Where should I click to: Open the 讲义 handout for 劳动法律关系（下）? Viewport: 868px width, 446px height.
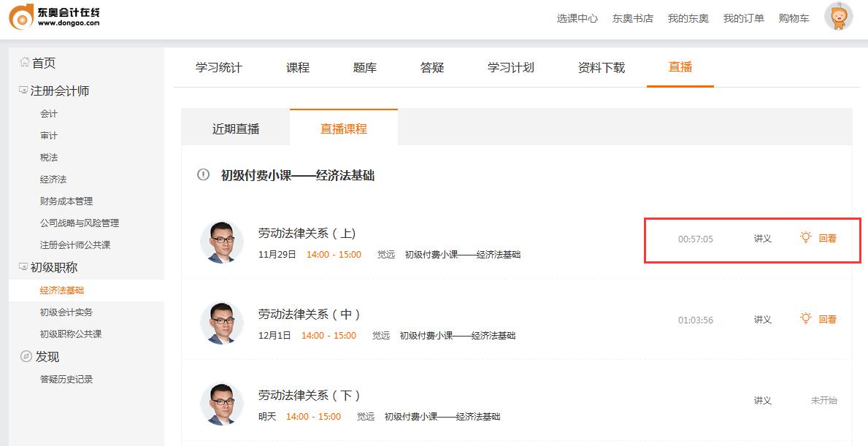click(762, 400)
